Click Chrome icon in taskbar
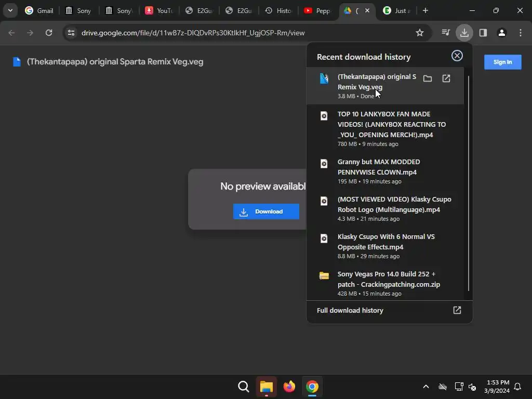The image size is (532, 399). tap(312, 387)
